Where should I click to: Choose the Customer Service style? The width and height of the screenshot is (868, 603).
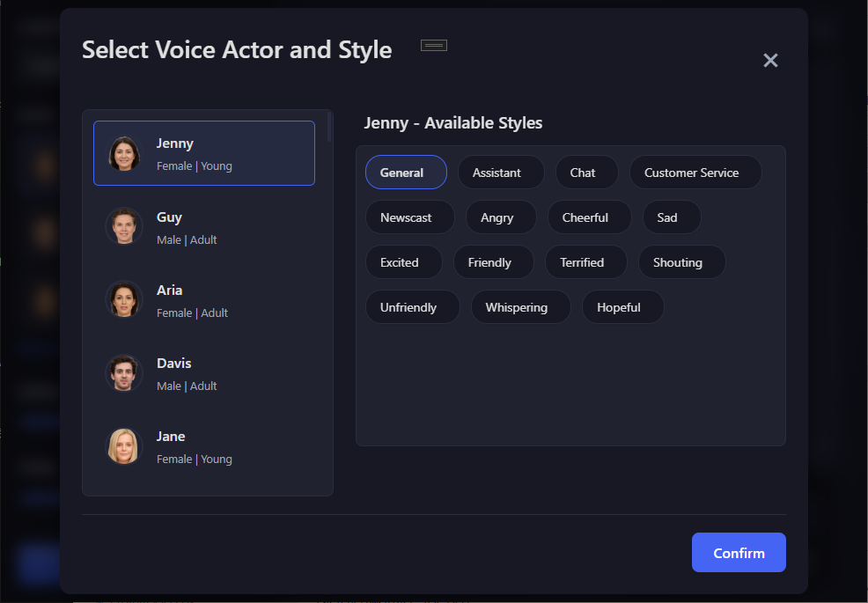click(695, 173)
